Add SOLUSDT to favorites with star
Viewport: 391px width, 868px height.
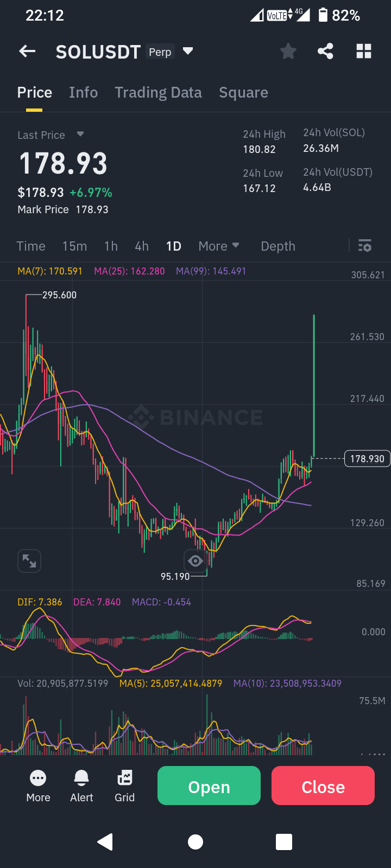coord(288,52)
